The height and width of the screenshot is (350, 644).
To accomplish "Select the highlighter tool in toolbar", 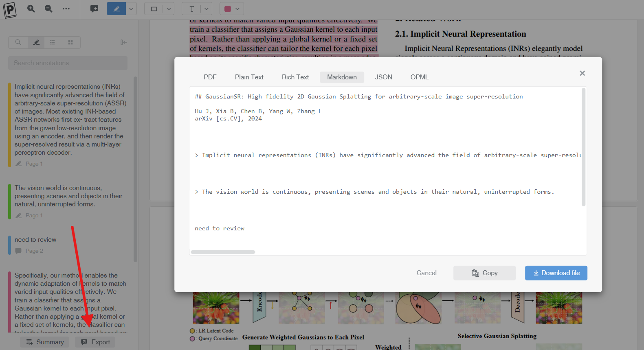I will [116, 9].
